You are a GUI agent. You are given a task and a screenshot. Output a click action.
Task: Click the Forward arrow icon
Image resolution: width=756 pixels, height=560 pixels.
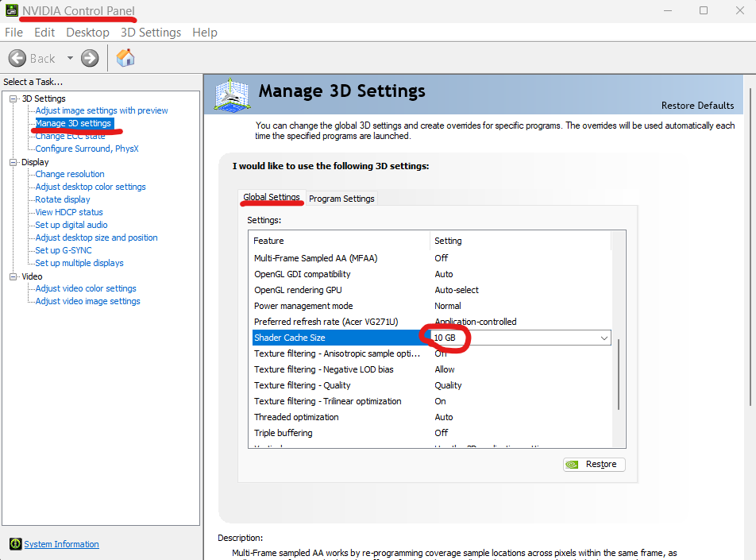tap(90, 58)
